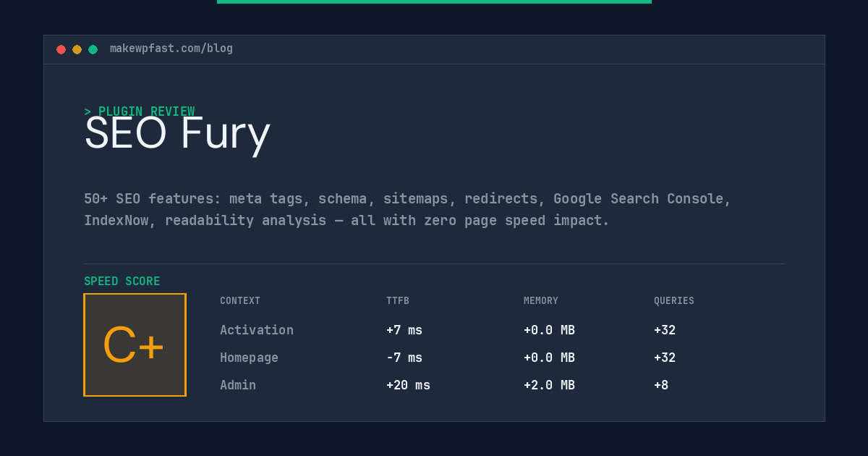Select the Admin row label
868x456 pixels.
[238, 385]
